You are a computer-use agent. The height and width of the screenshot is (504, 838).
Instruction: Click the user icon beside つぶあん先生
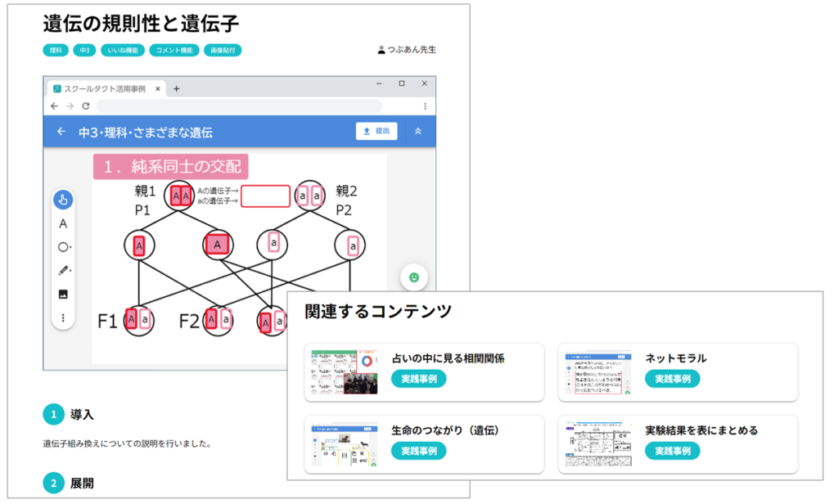click(x=381, y=50)
